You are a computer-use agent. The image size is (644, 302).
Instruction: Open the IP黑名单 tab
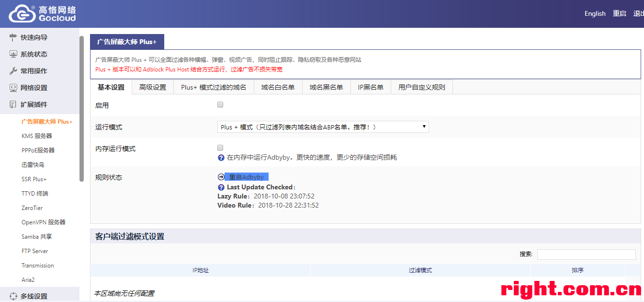(371, 87)
